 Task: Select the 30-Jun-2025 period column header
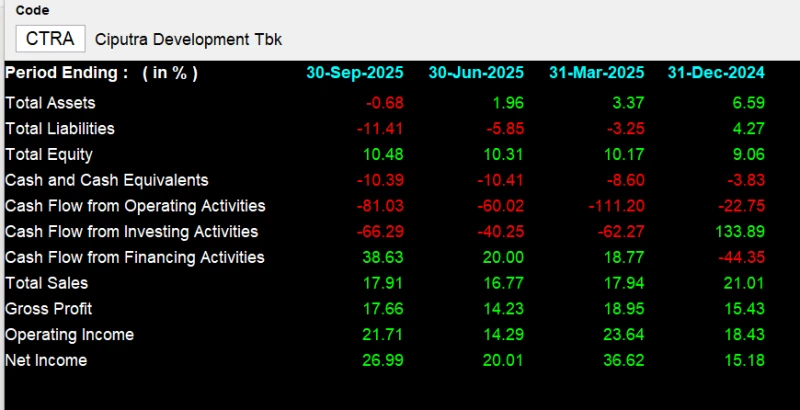pyautogui.click(x=476, y=73)
